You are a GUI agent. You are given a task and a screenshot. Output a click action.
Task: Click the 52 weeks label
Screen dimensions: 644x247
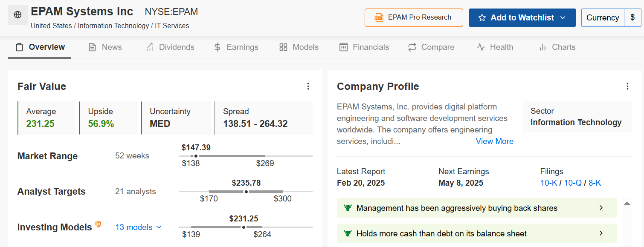[x=132, y=156]
